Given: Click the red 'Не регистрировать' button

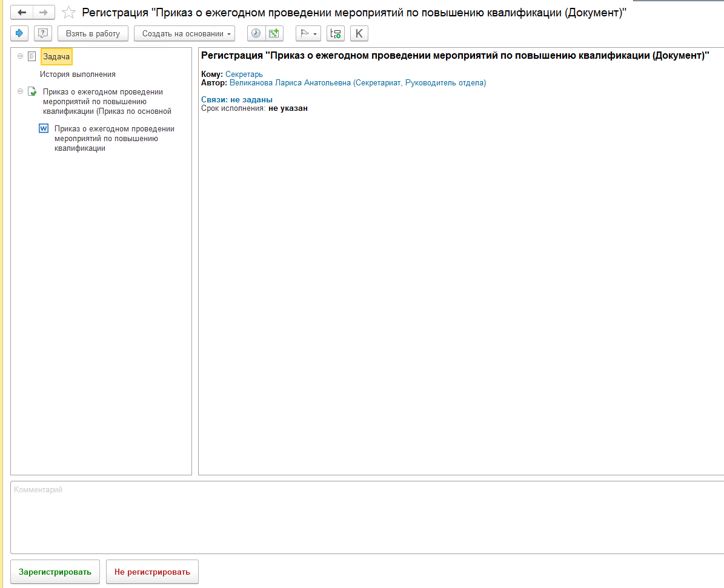Looking at the screenshot, I should (x=152, y=572).
